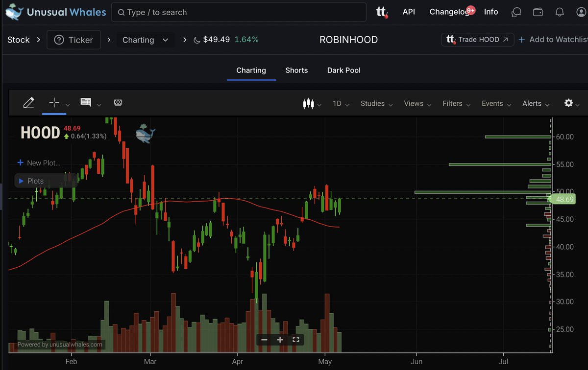Click the ROBINHOOD company name
Screen dimensions: 588x370
click(348, 40)
